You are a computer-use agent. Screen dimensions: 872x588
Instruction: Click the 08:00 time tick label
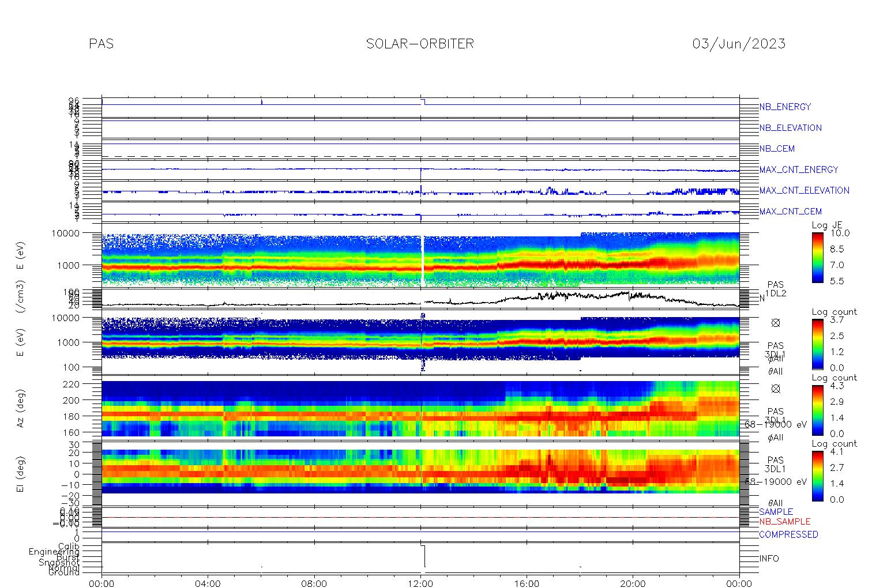click(x=314, y=583)
